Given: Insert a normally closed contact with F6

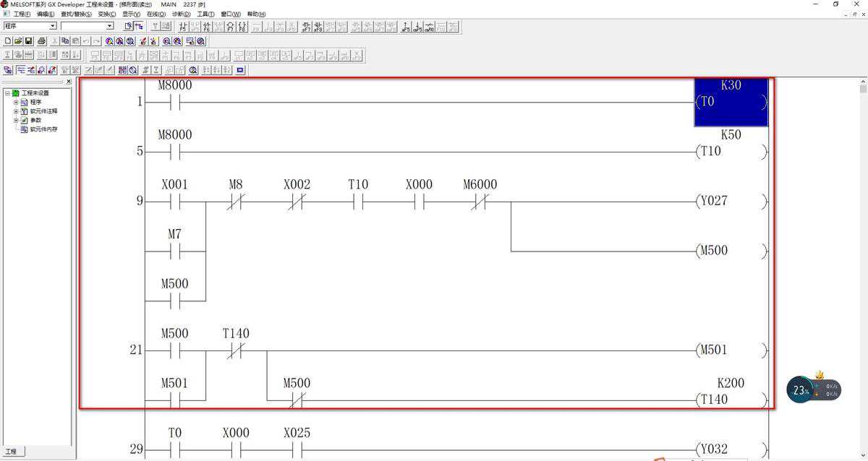Looking at the screenshot, I should (x=206, y=27).
